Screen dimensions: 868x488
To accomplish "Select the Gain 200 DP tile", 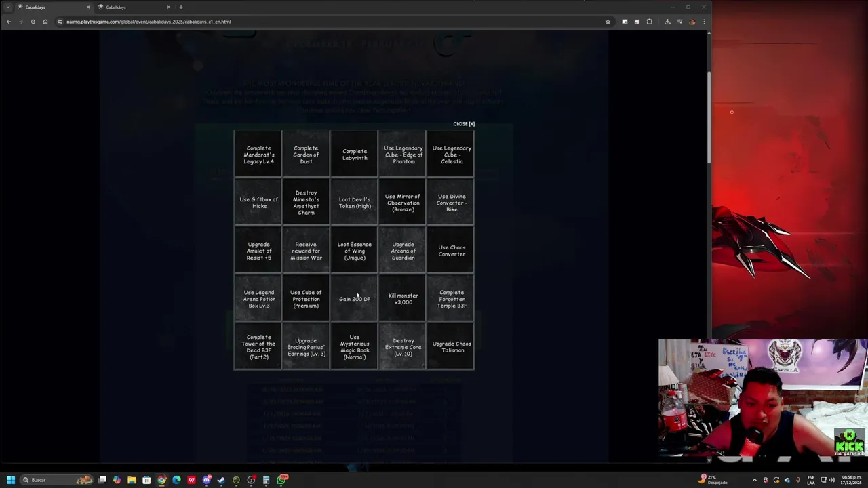I will (x=354, y=299).
